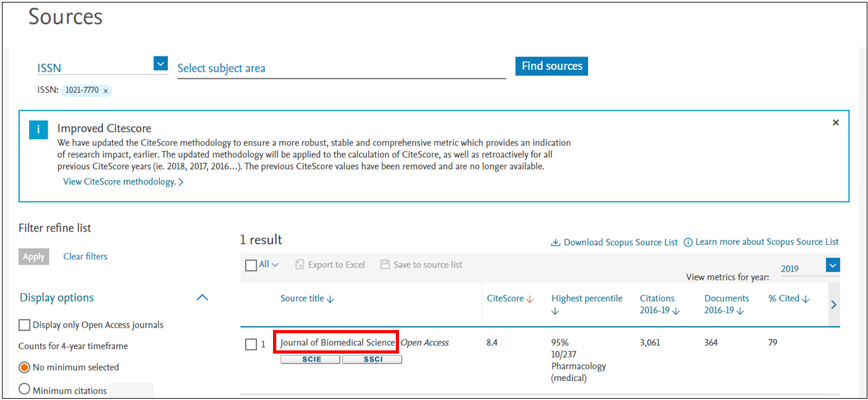Image resolution: width=868 pixels, height=400 pixels.
Task: Collapse the Display options section
Action: pos(202,298)
